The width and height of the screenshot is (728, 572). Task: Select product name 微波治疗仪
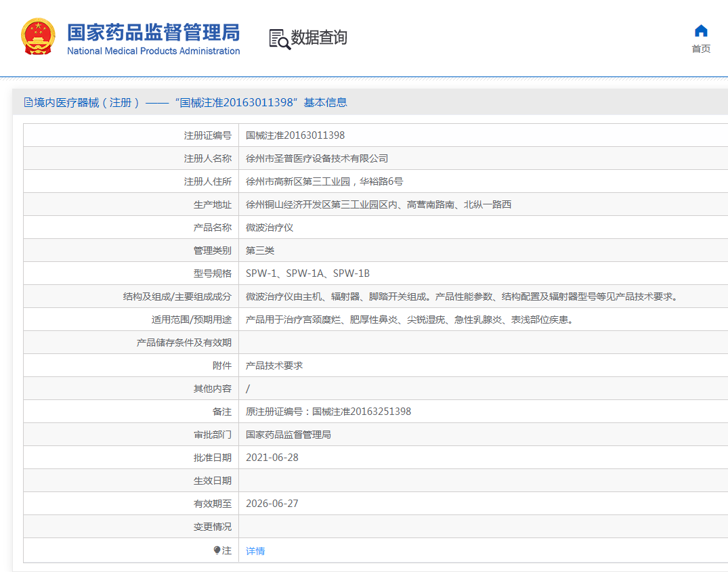tap(270, 227)
